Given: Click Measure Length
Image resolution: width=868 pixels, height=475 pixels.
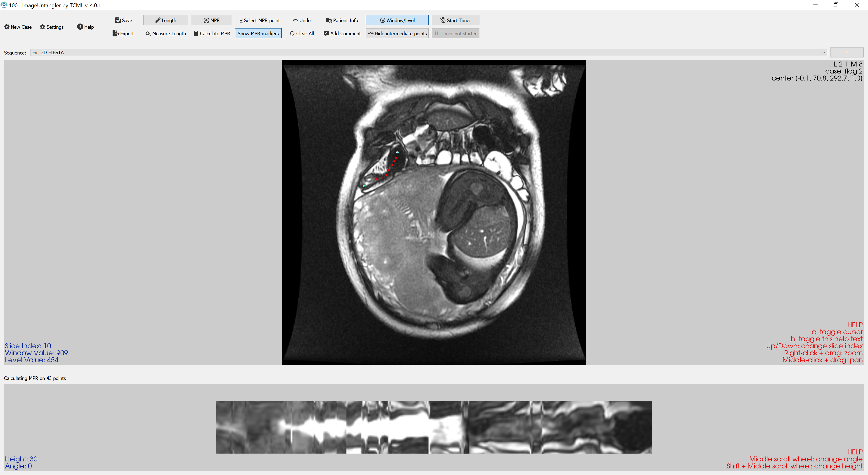Looking at the screenshot, I should (165, 33).
